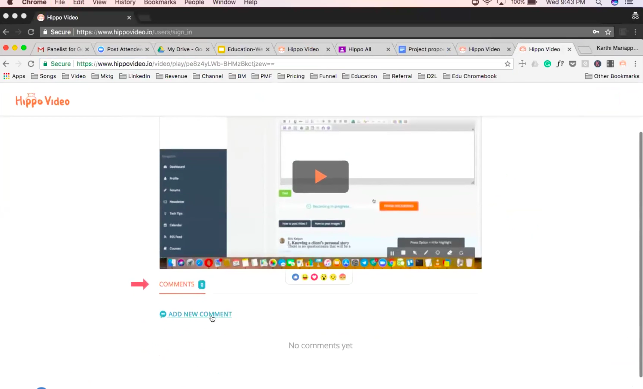643x389 pixels.
Task: Click the star icon in dark window's address bar
Action: (x=608, y=32)
